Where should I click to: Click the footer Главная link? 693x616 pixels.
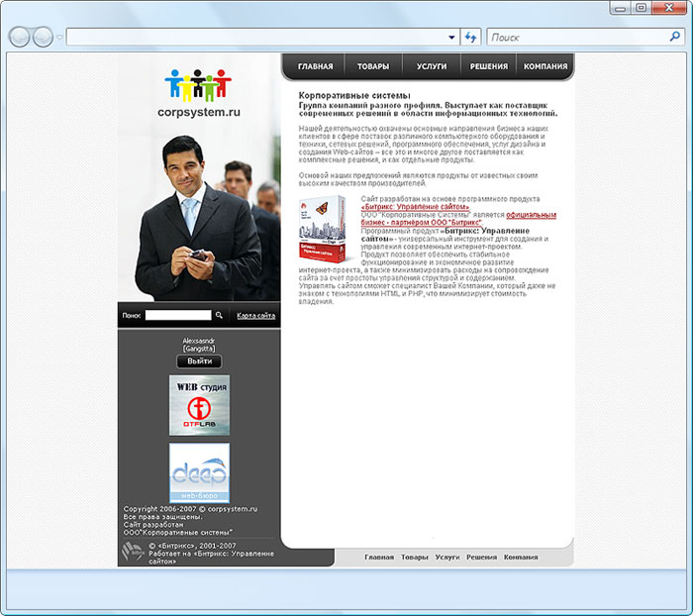379,558
